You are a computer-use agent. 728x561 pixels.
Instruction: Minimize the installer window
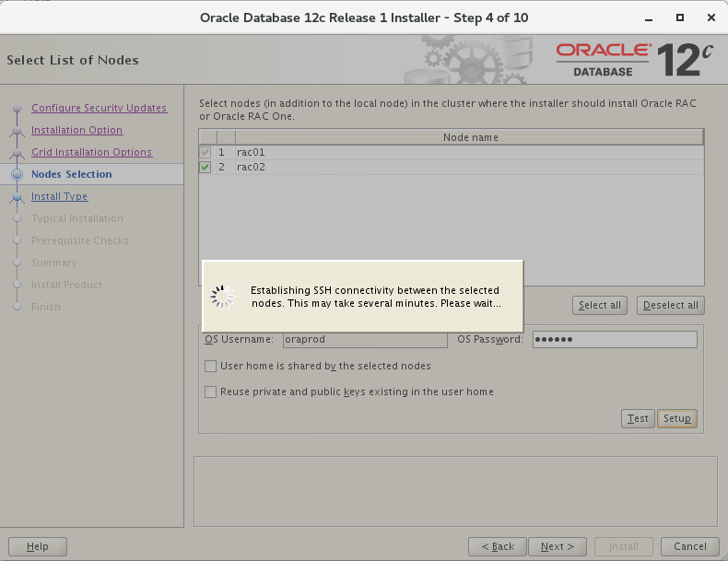coord(649,18)
